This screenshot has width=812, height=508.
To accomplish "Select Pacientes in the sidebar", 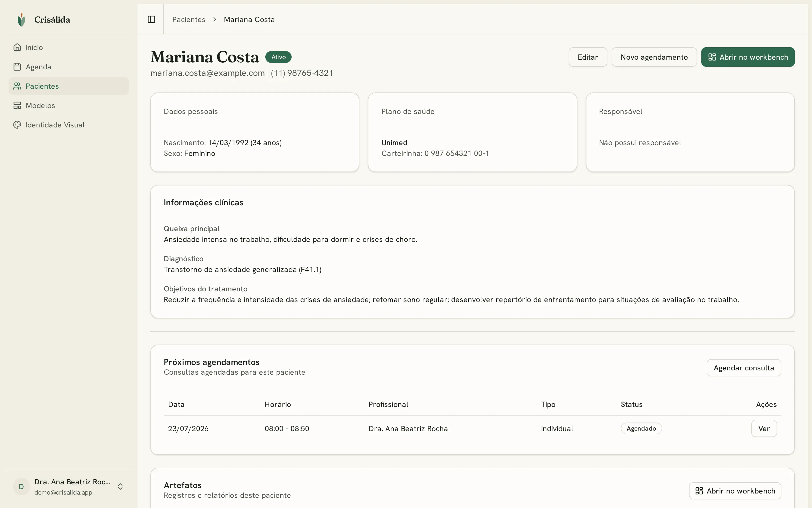I will coord(69,86).
